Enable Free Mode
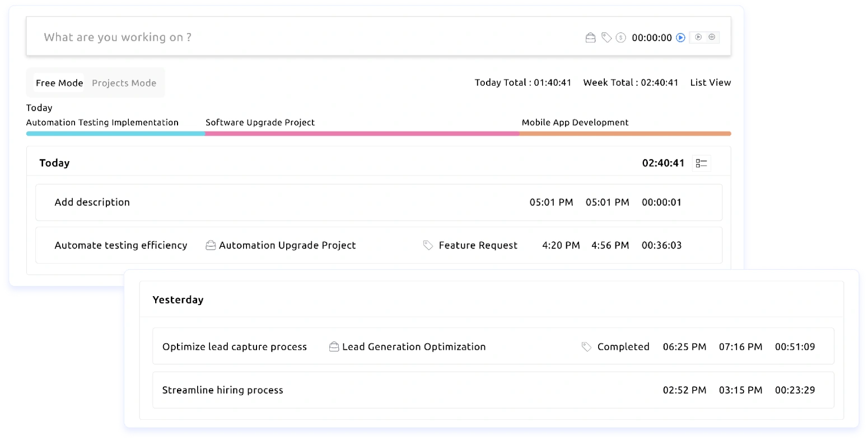This screenshot has height=440, width=868. pyautogui.click(x=59, y=82)
